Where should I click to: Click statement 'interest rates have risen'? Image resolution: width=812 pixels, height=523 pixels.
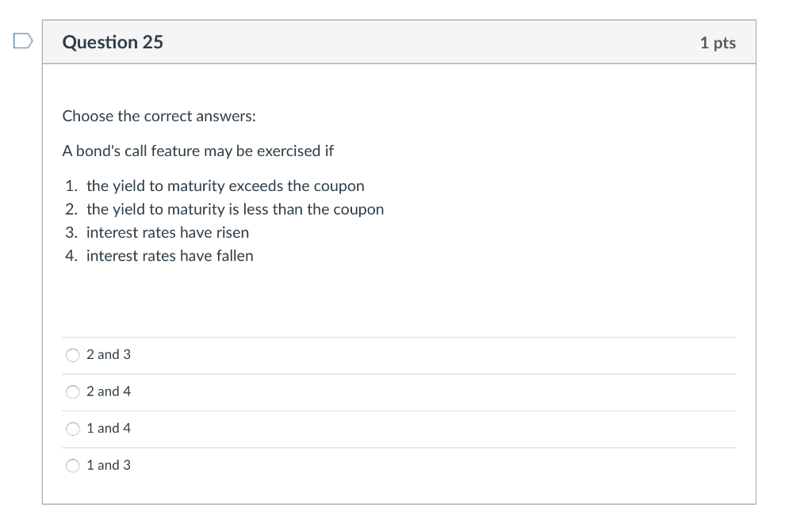(x=167, y=232)
